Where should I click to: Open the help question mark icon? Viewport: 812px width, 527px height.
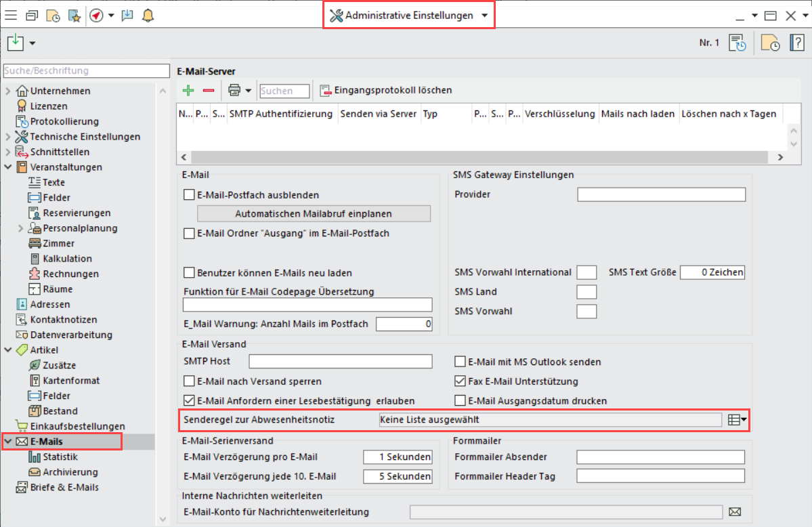pyautogui.click(x=797, y=43)
